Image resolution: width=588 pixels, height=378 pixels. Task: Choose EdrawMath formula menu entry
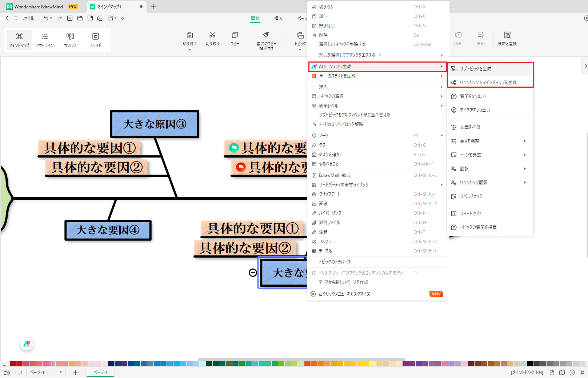(377, 175)
